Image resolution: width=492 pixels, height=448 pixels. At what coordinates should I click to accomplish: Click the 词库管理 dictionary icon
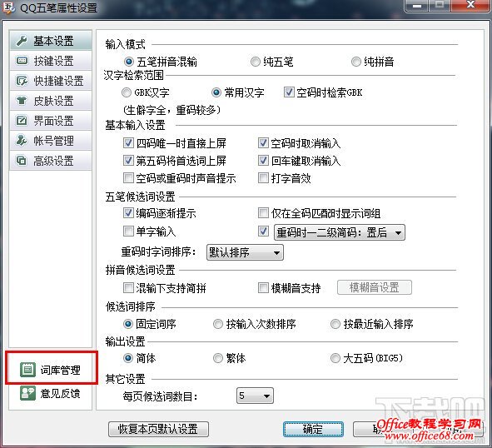coord(27,370)
